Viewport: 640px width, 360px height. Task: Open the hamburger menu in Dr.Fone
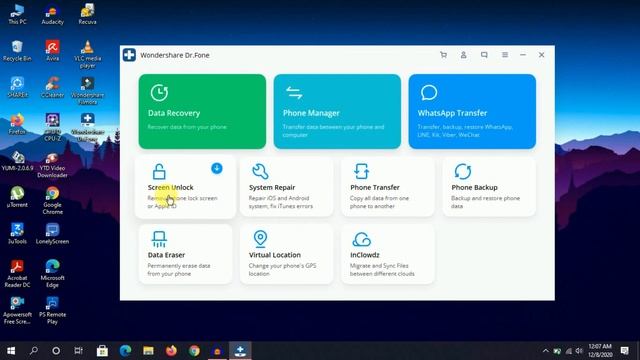coord(505,55)
